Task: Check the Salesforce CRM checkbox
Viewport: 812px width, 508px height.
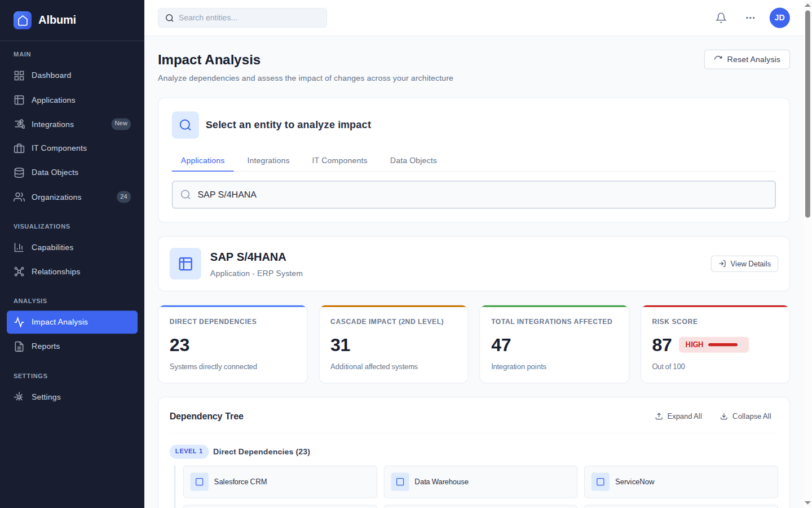Action: (200, 481)
